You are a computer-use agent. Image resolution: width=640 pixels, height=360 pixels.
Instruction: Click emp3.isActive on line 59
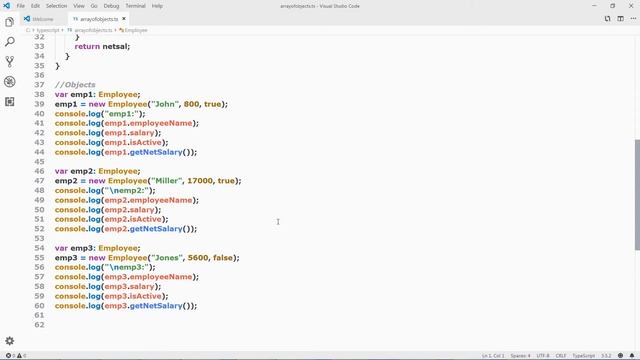[133, 296]
